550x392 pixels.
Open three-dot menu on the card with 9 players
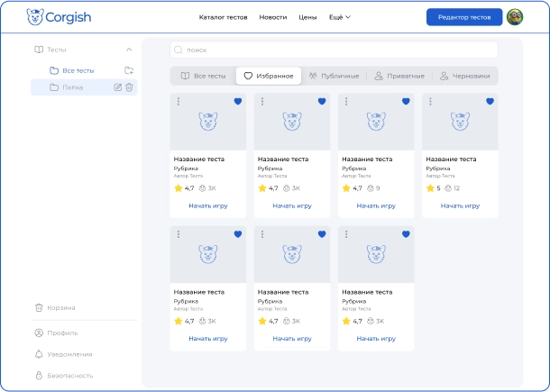coord(346,101)
